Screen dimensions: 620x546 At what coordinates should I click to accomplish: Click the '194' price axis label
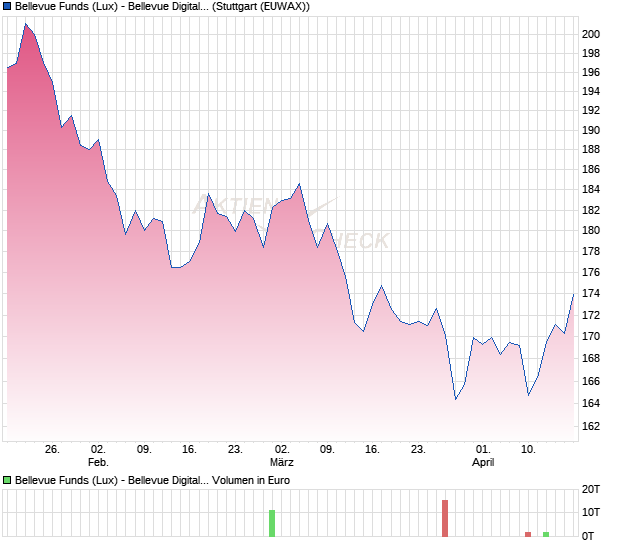[x=591, y=92]
